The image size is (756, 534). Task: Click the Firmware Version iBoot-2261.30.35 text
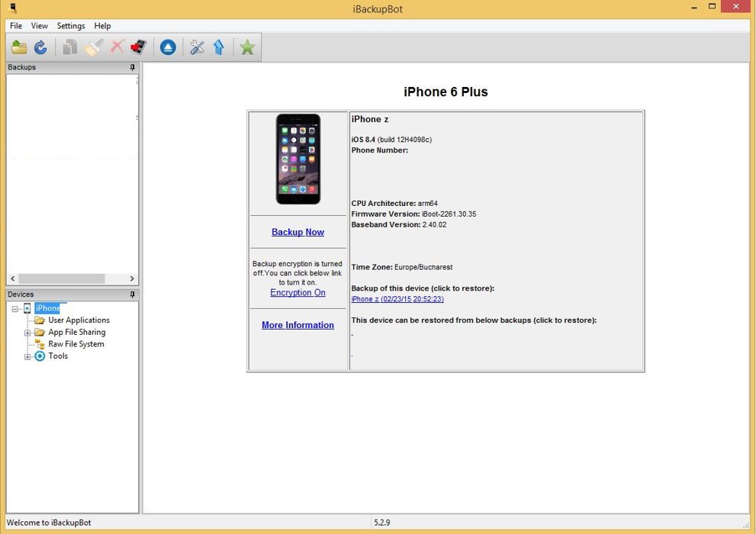coord(413,214)
